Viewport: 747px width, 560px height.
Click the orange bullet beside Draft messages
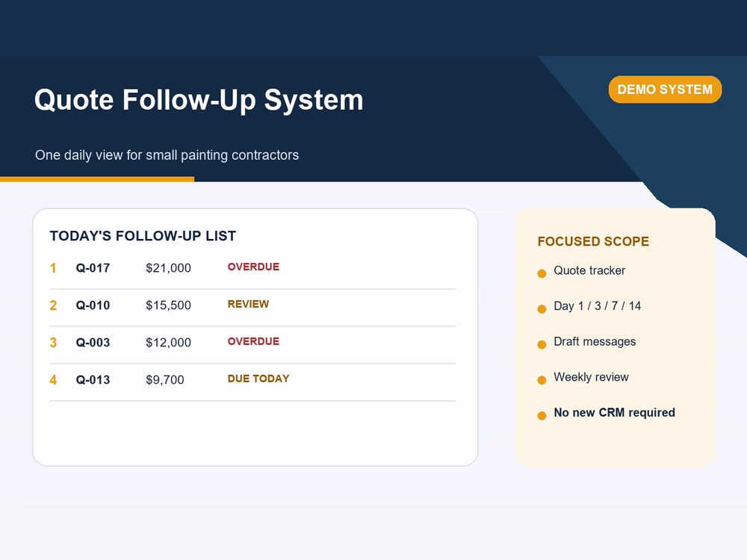coord(542,344)
